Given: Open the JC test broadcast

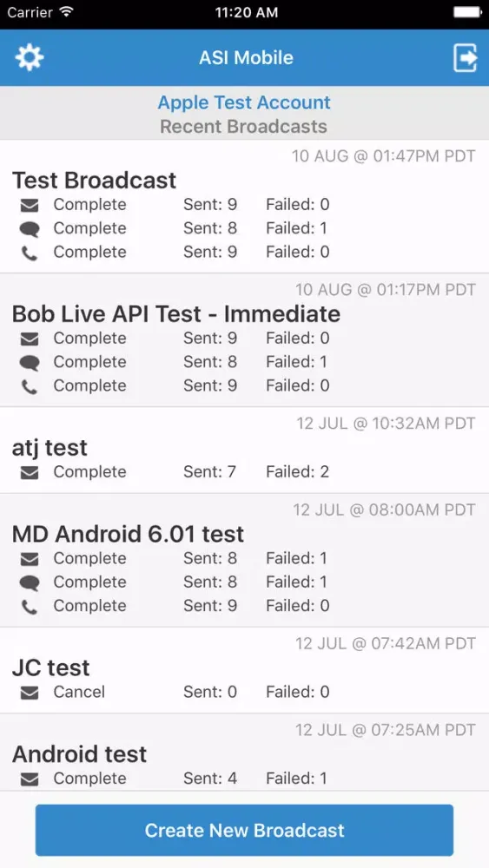Looking at the screenshot, I should 244,670.
